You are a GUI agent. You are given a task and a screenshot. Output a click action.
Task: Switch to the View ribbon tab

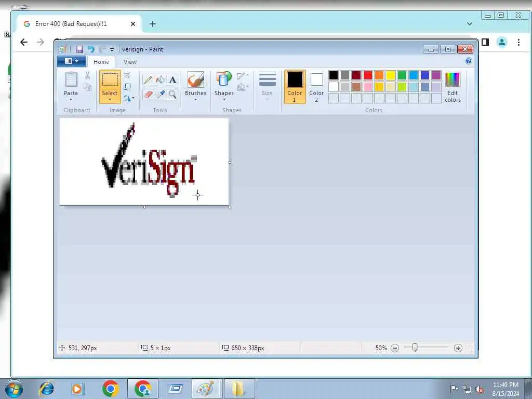click(130, 62)
